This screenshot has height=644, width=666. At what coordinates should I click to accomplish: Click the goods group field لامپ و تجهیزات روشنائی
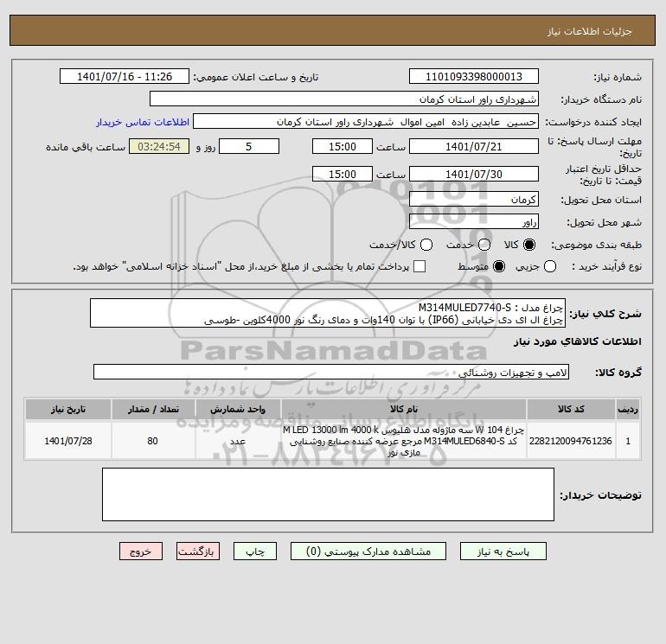pyautogui.click(x=331, y=372)
